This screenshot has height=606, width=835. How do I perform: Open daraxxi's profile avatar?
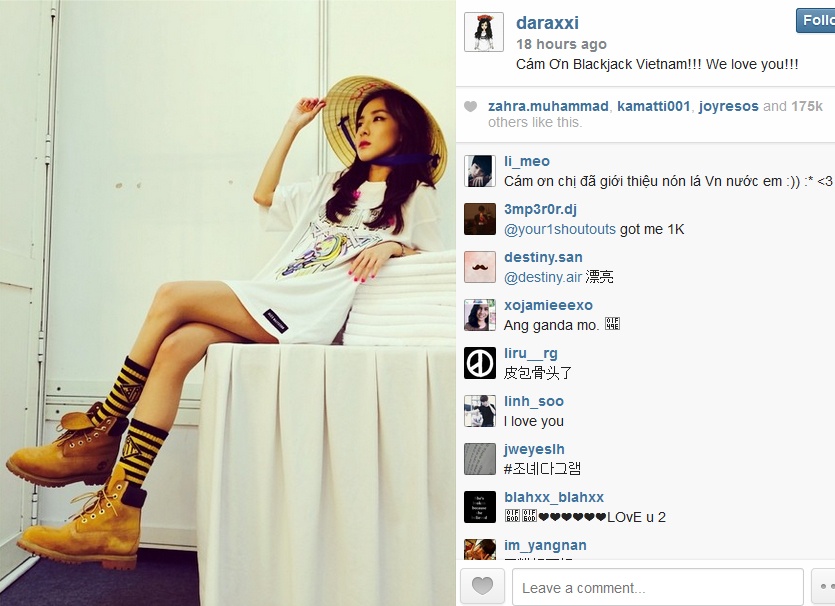pyautogui.click(x=484, y=32)
